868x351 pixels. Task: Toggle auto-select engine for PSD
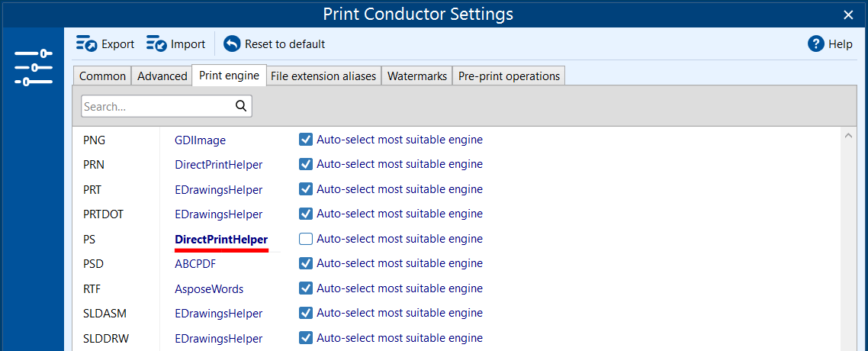click(306, 263)
